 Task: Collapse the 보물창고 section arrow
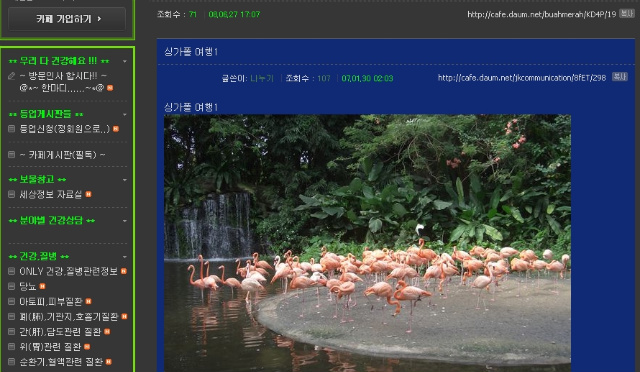coord(125,180)
